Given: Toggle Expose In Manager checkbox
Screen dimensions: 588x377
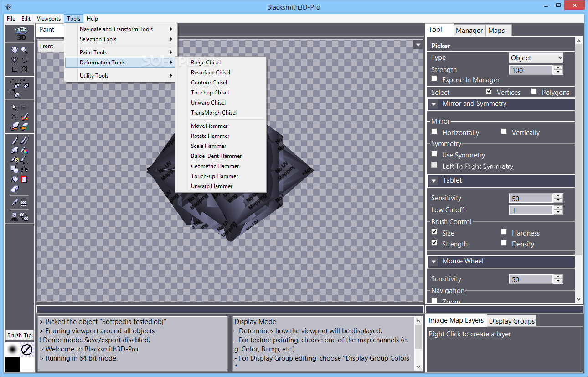Looking at the screenshot, I should point(434,79).
